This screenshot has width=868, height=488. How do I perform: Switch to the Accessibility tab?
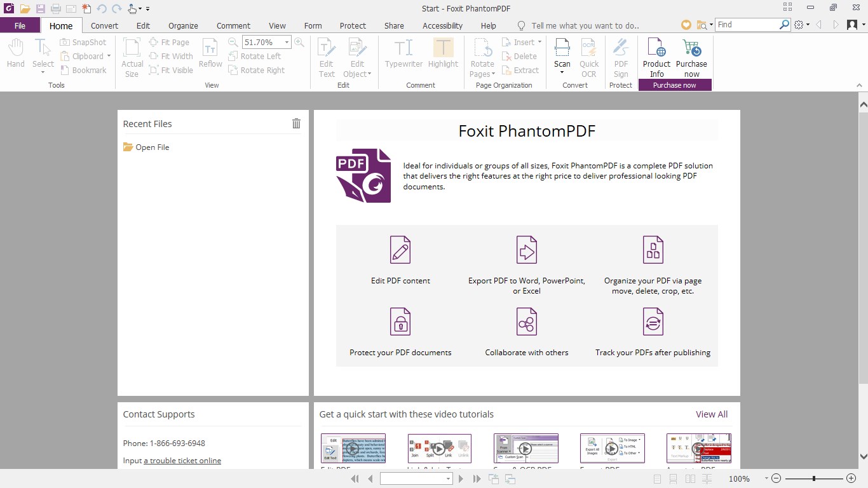[x=442, y=25]
